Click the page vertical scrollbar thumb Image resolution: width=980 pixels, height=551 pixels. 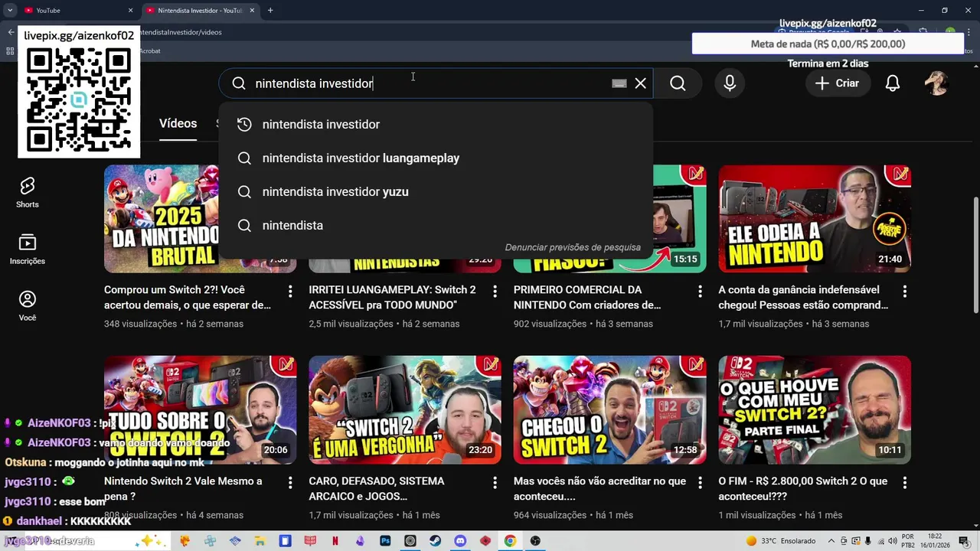pos(975,254)
